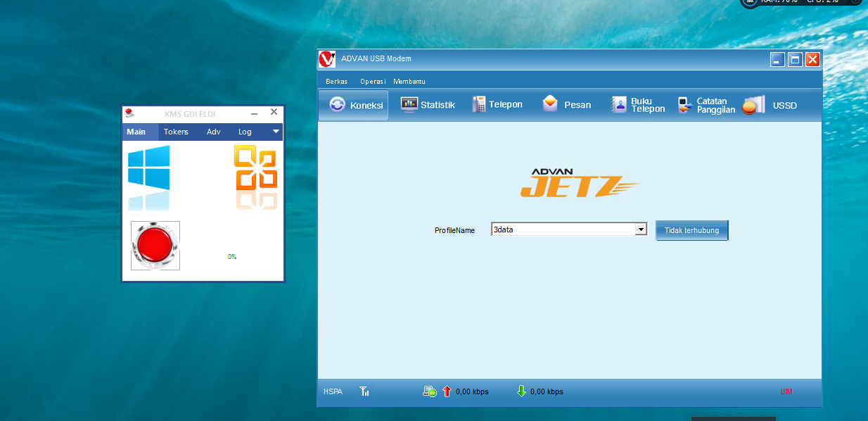Click the download speed 0,00 kbps value
868x421 pixels.
[547, 391]
